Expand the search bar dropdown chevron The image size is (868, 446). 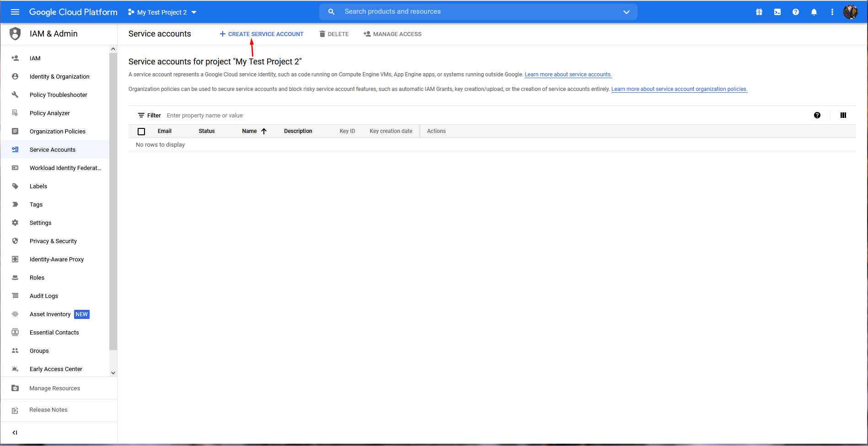(x=627, y=12)
